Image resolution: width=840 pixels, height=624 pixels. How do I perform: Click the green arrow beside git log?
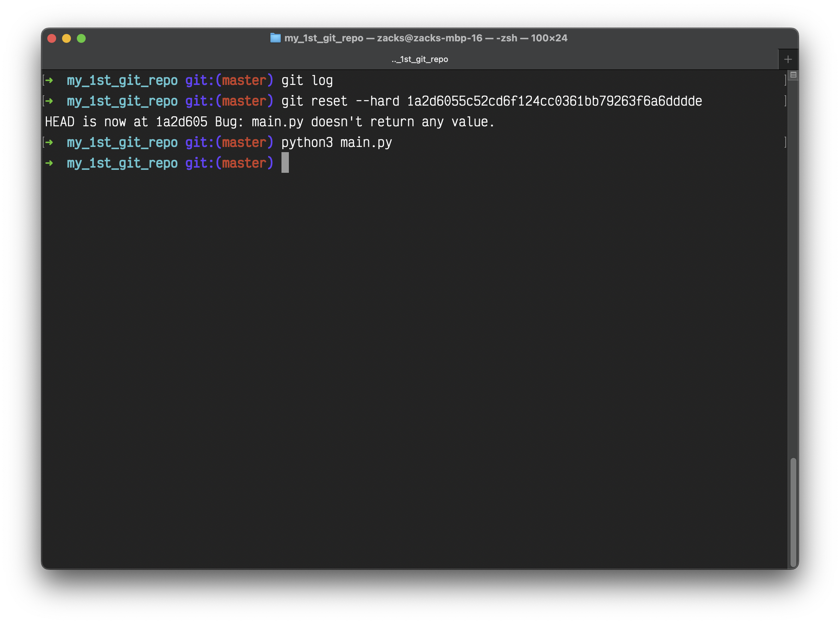[49, 80]
